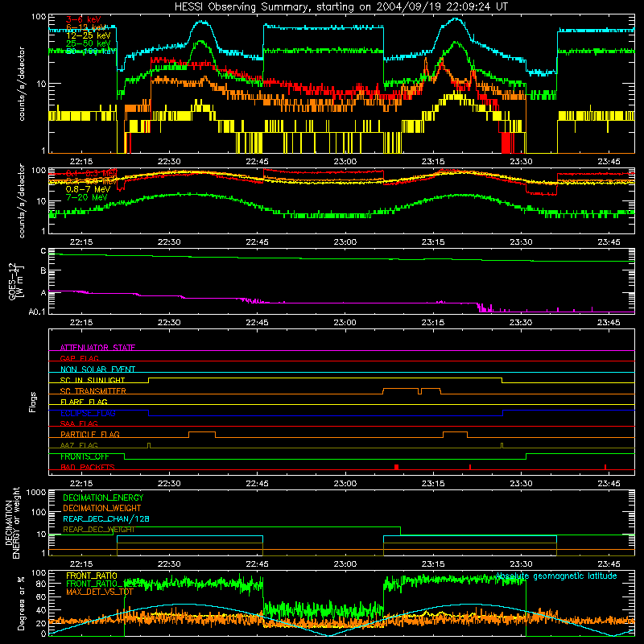Click the Degrees or % axis title
Viewport: 644px width, 644px height.
coord(21,603)
